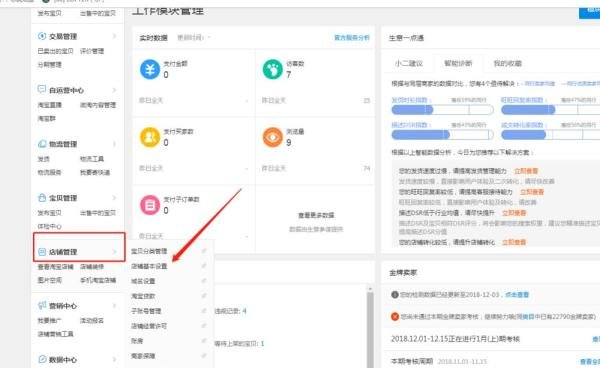Viewport: 600px width, 368px height.
Task: Select 店铺经营许可 in the flyout menu
Action: [149, 326]
